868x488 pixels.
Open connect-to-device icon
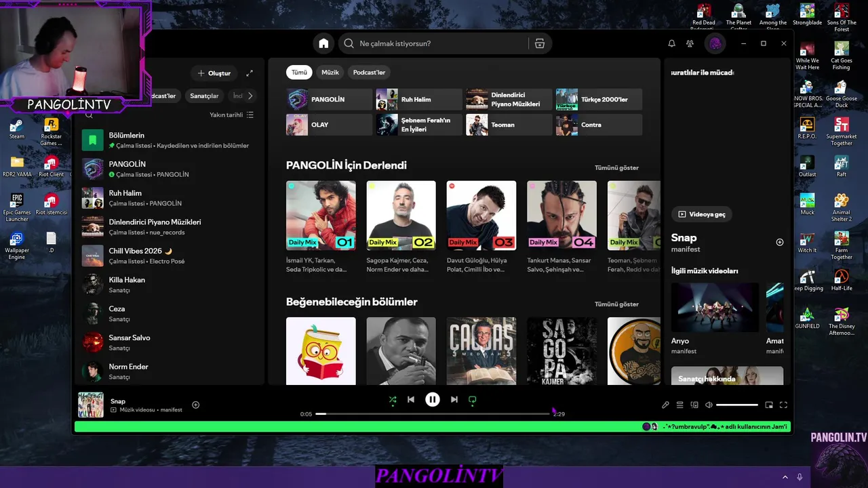pyautogui.click(x=694, y=405)
